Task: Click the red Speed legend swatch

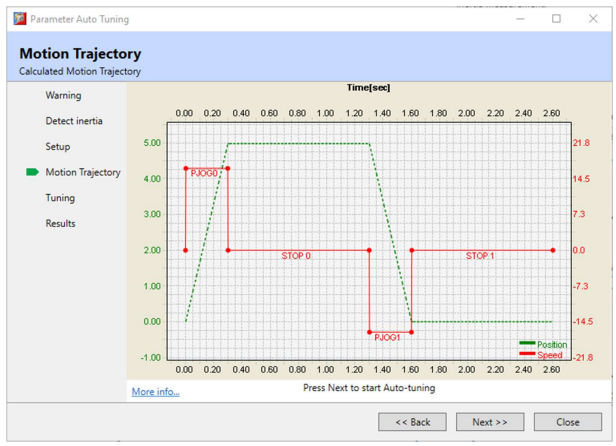Action: (527, 354)
